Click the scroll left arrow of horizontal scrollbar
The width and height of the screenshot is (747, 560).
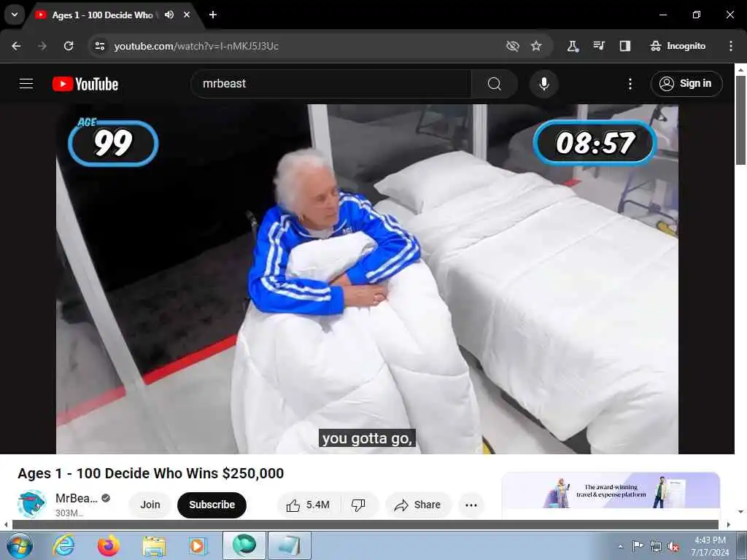click(6, 525)
